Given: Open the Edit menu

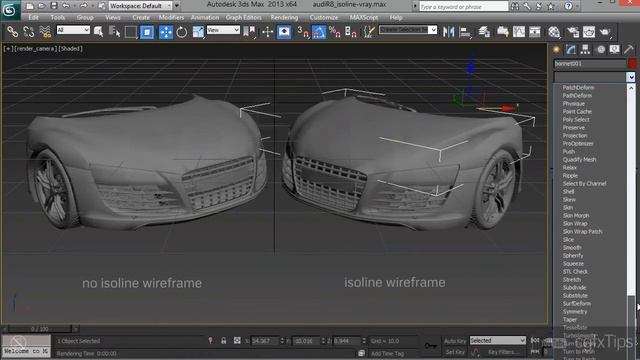Looking at the screenshot, I should tap(33, 18).
